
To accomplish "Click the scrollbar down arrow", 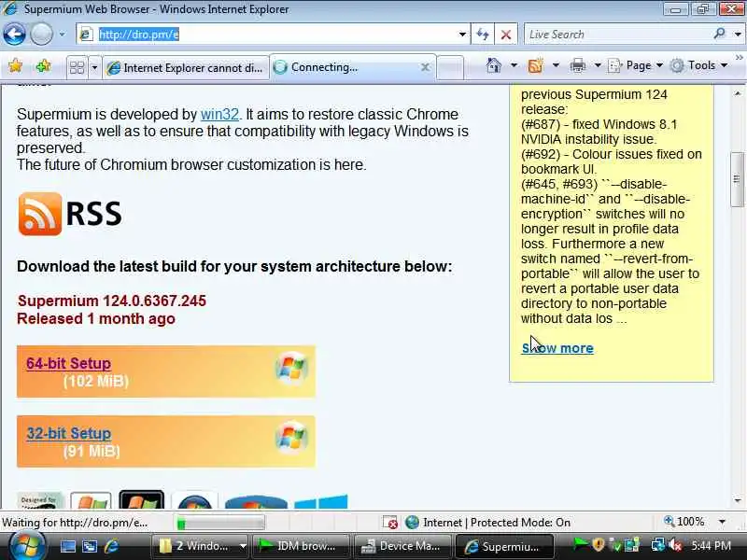I will 738,500.
